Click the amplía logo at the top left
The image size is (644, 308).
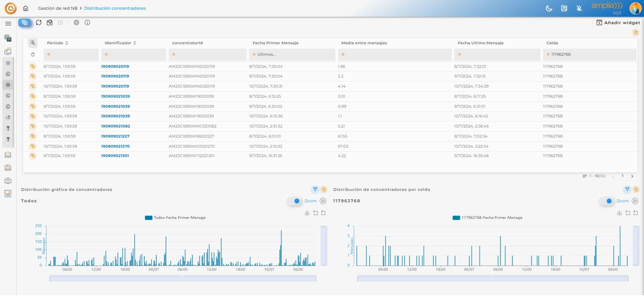(x=11, y=8)
